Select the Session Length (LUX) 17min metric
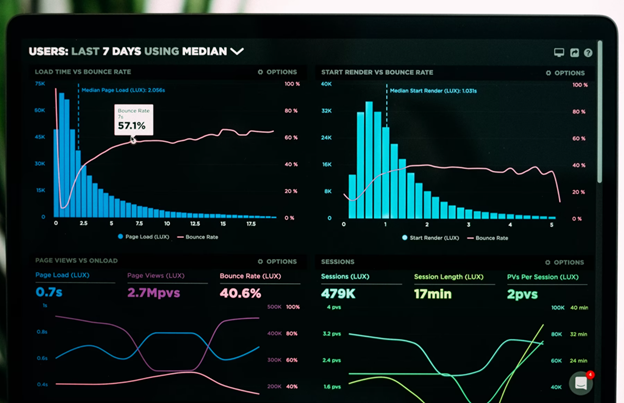Viewport: 624px width, 403px height. [x=454, y=288]
